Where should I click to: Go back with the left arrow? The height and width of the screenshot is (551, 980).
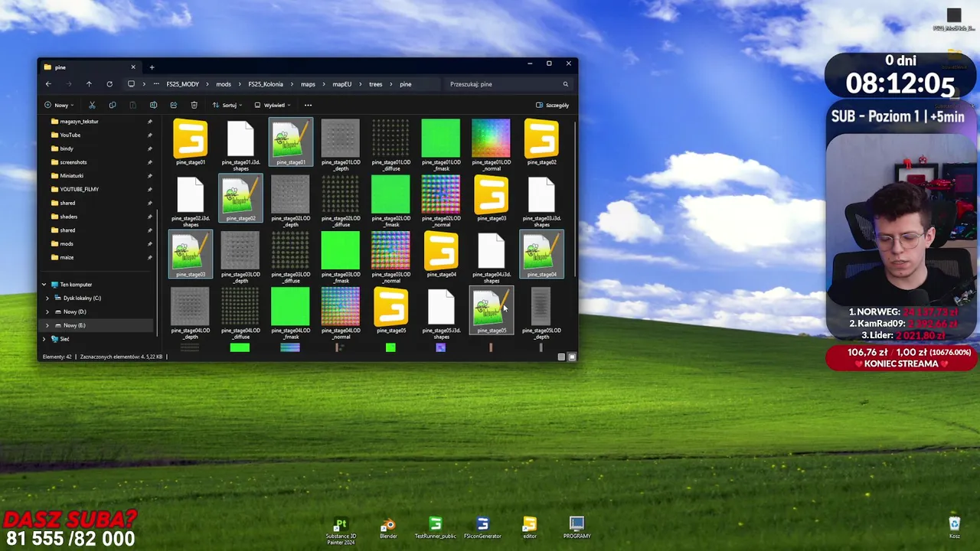(x=48, y=84)
